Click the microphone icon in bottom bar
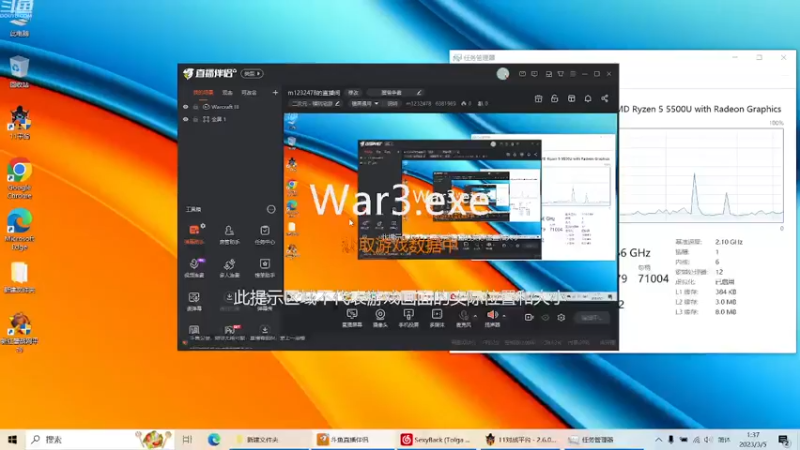Viewport: 800px width, 450px height. tap(463, 317)
